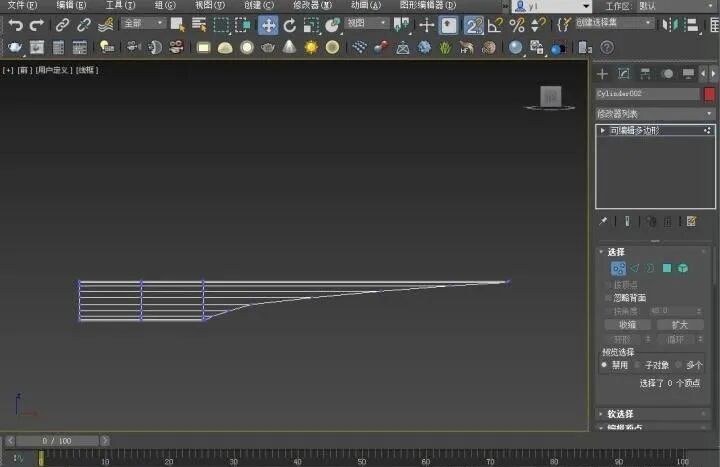
Task: Open the Select by Name list icon
Action: (x=199, y=25)
